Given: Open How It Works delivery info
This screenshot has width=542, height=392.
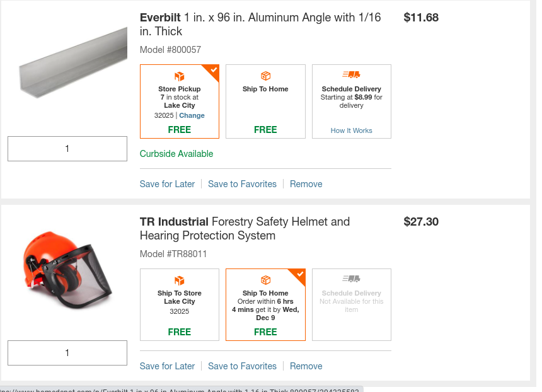Looking at the screenshot, I should coord(351,130).
